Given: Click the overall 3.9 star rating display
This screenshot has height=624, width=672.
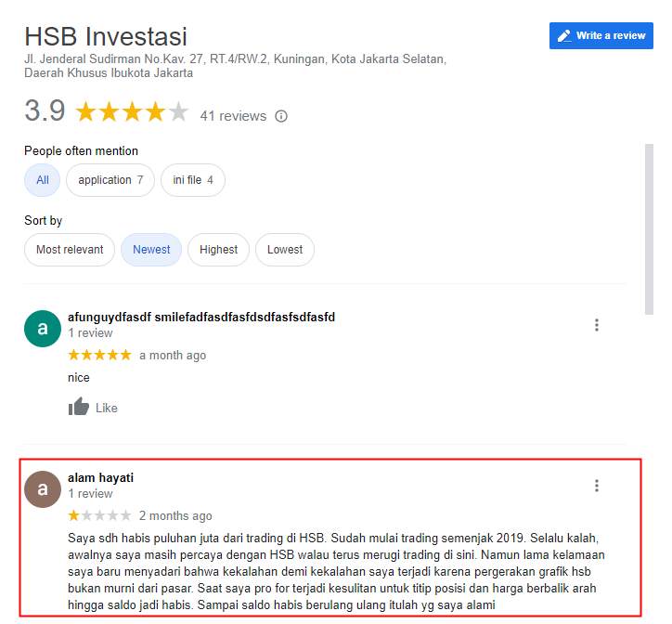Looking at the screenshot, I should 132,112.
